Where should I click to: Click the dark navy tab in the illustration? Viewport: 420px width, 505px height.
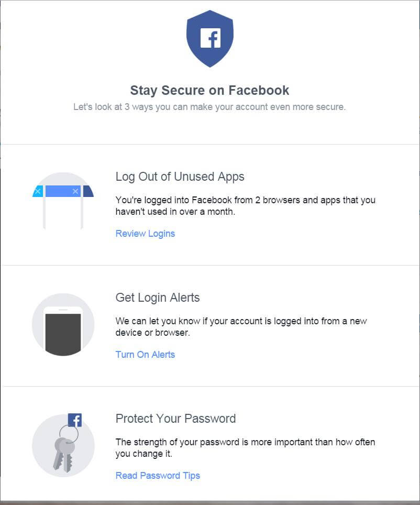coord(88,191)
